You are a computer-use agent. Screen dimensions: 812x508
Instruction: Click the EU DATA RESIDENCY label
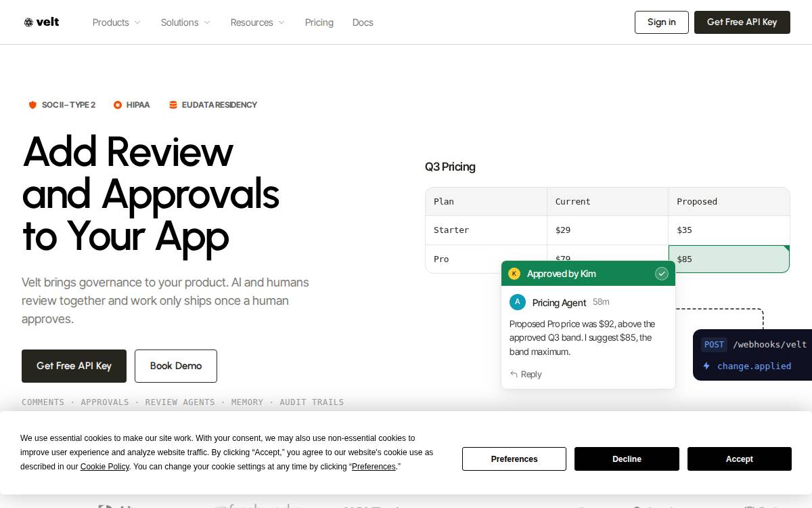coord(219,105)
